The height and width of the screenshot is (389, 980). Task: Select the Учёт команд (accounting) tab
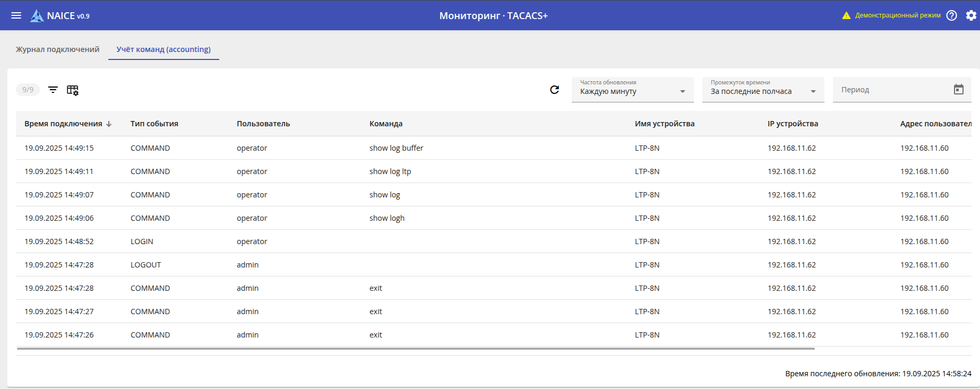(x=164, y=49)
